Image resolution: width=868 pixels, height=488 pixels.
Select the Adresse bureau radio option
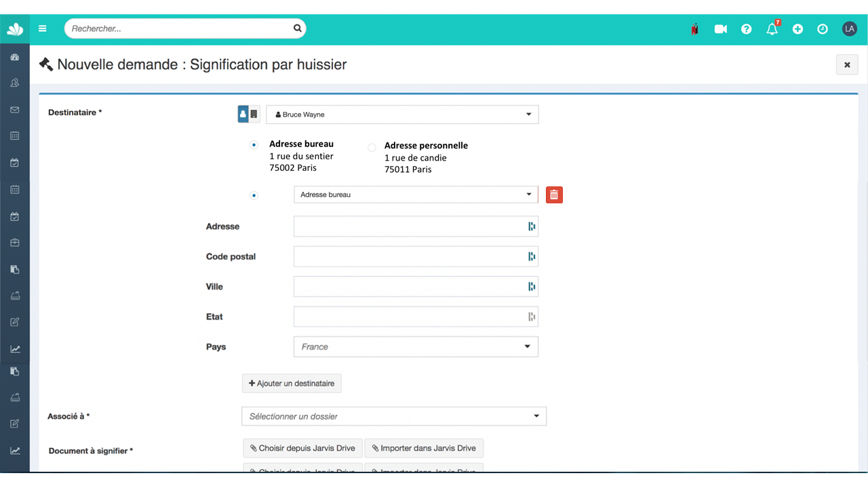point(254,145)
